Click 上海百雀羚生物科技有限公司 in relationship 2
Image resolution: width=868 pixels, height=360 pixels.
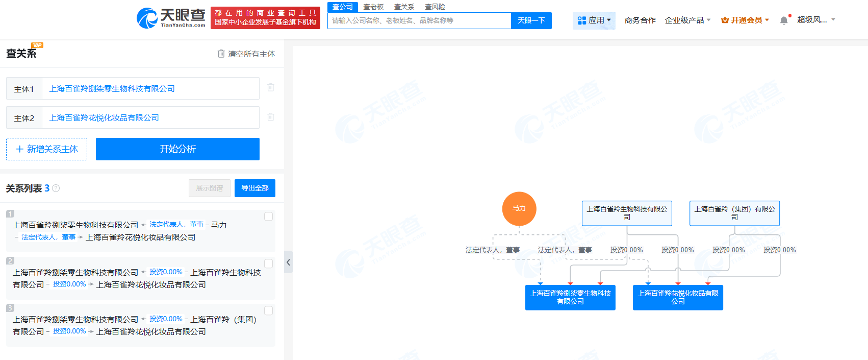click(x=137, y=278)
